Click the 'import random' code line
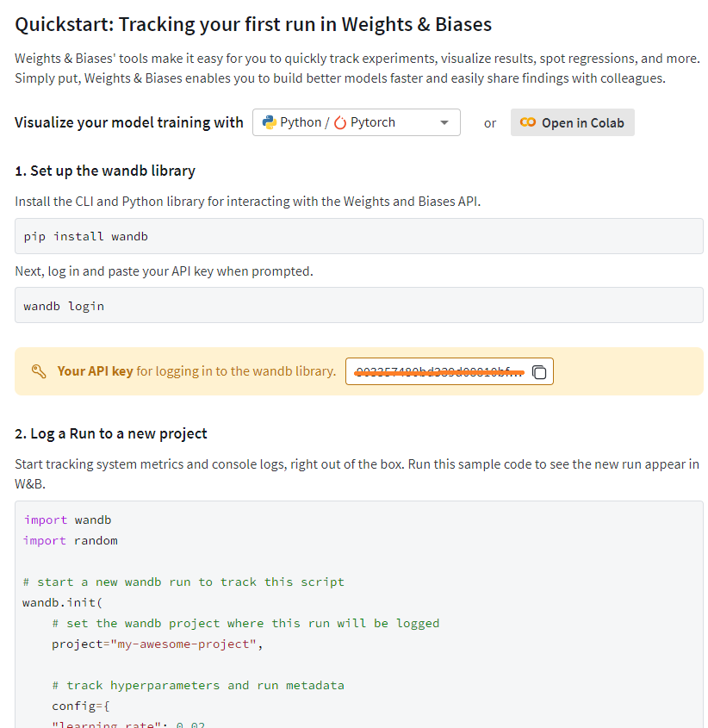Image resolution: width=708 pixels, height=728 pixels. pos(71,541)
